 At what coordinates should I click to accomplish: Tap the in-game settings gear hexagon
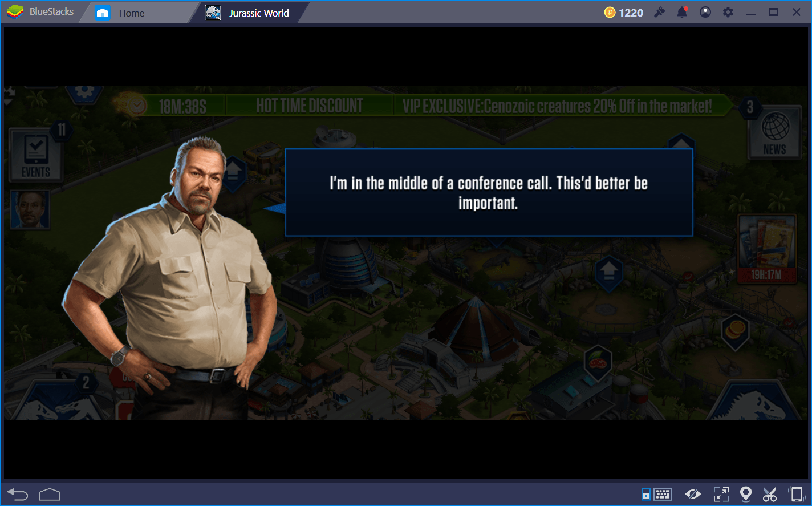pos(84,93)
